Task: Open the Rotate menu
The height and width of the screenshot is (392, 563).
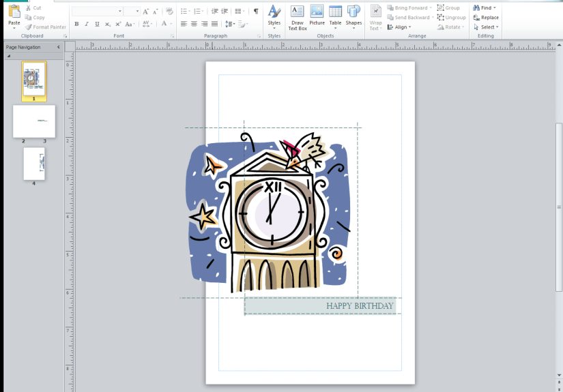Action: (450, 27)
